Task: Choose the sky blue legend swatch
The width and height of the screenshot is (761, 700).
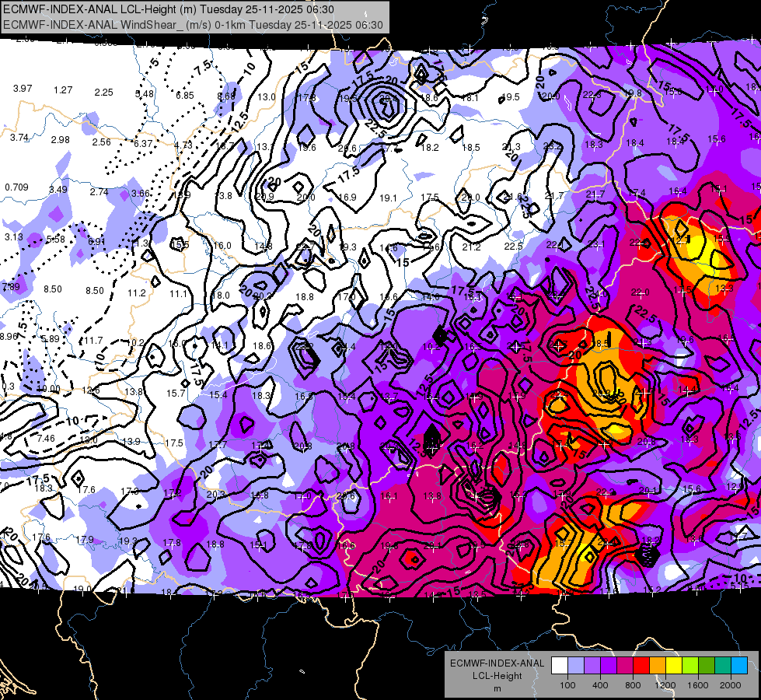Action: [739, 666]
